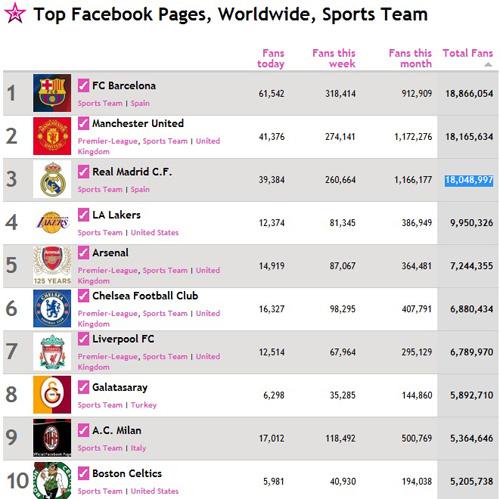Click the A.C. Milan logo

point(52,438)
